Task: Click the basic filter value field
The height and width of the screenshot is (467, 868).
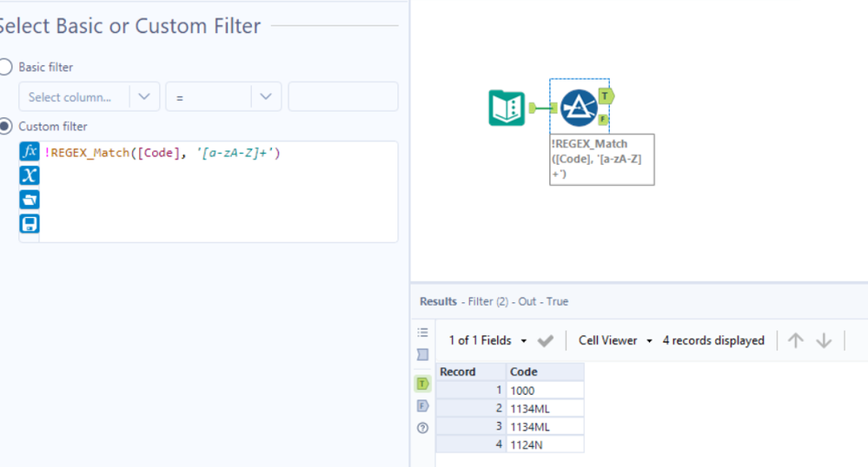Action: click(x=343, y=97)
